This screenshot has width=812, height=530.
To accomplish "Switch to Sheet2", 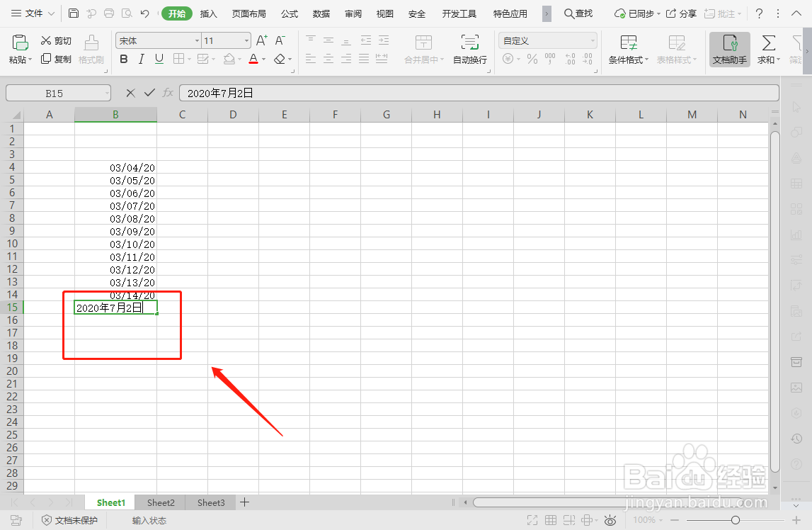I will tap(160, 502).
